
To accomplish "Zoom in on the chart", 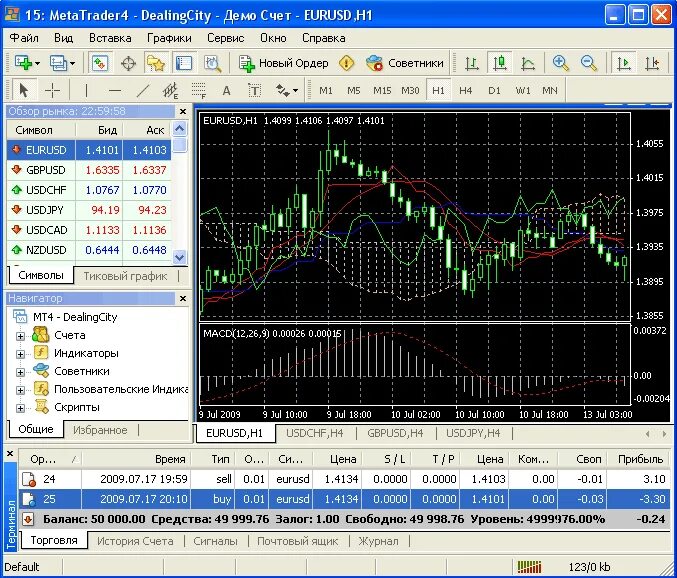I will pos(560,63).
